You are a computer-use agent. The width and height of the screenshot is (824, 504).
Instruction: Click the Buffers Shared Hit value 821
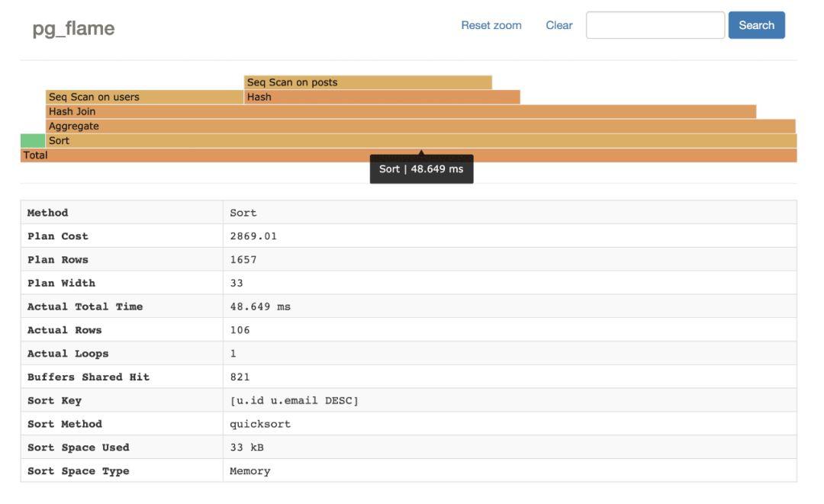click(x=240, y=377)
